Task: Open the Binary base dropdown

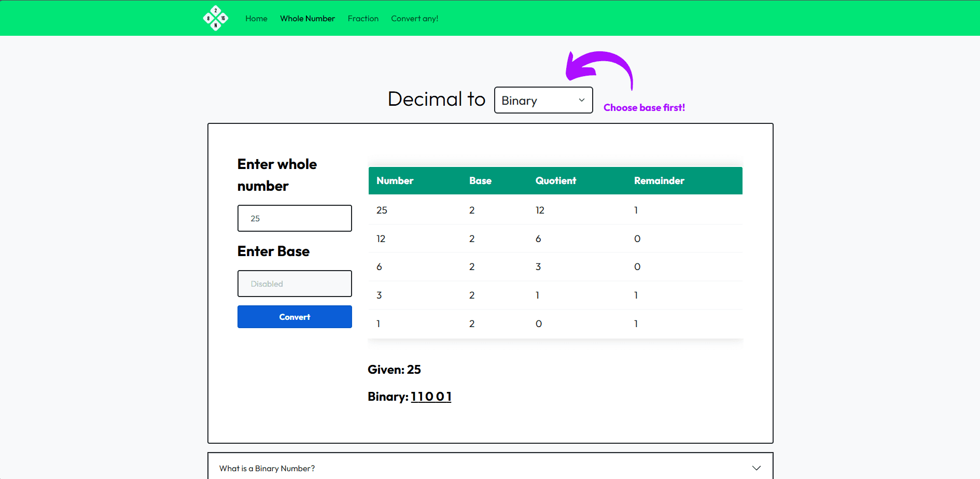Action: pyautogui.click(x=543, y=100)
